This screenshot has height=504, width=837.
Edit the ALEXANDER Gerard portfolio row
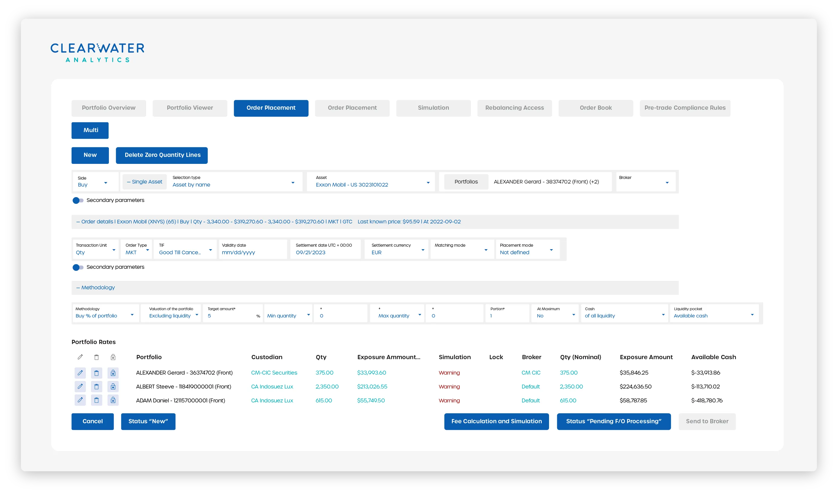[x=80, y=373]
